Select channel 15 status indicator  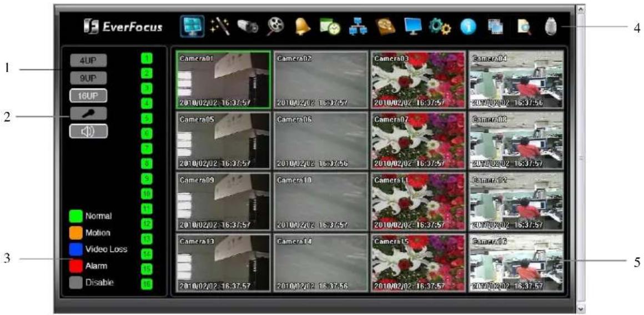coord(148,268)
